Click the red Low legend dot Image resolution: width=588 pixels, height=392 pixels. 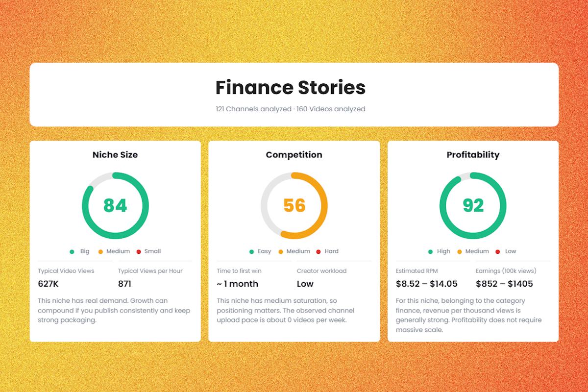pos(498,251)
